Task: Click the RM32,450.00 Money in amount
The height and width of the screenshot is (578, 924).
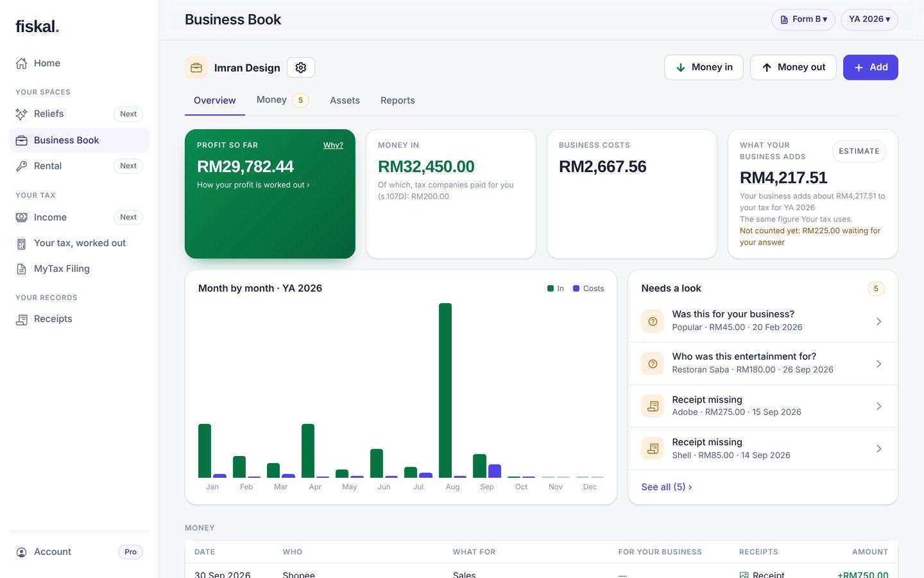Action: [426, 167]
